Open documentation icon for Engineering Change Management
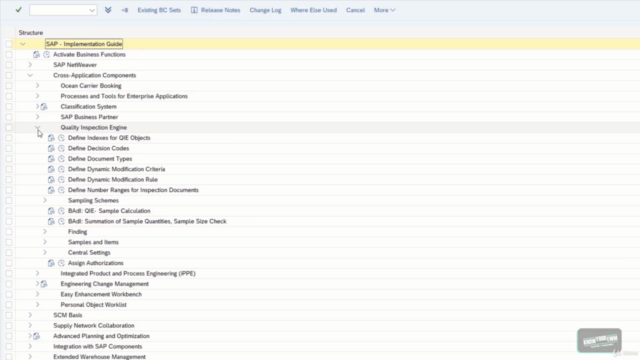This screenshot has width=640, height=360. point(44,284)
